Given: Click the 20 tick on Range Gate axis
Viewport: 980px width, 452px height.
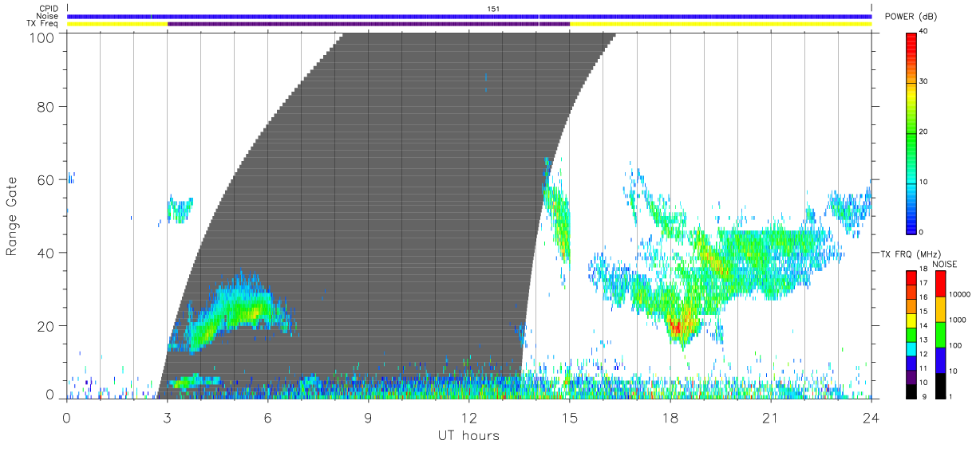Looking at the screenshot, I should (x=47, y=326).
